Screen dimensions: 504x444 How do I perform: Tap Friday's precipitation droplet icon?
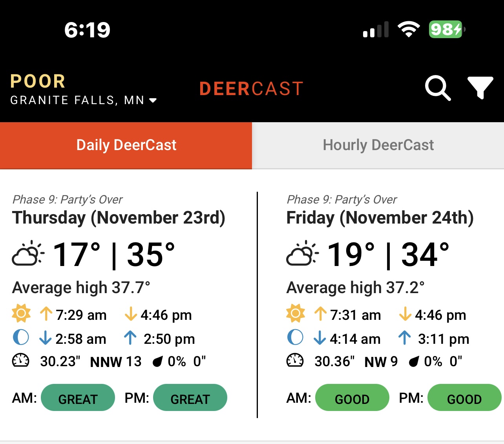tap(414, 361)
